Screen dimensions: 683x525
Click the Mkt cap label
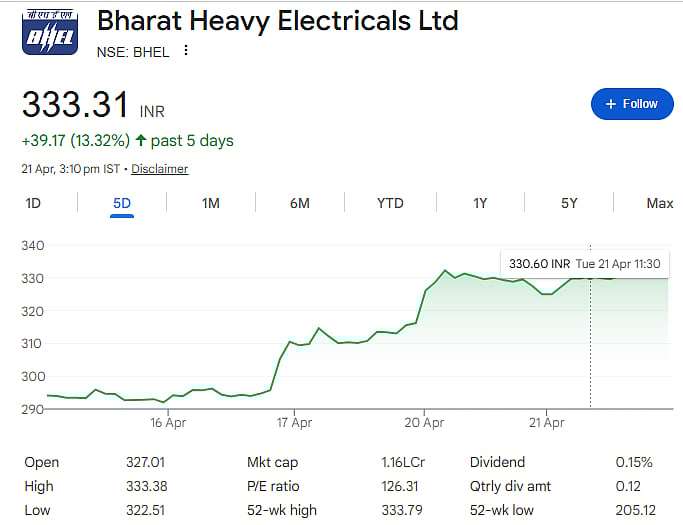tap(272, 462)
